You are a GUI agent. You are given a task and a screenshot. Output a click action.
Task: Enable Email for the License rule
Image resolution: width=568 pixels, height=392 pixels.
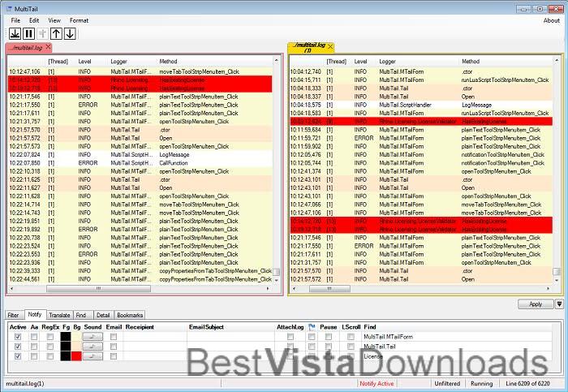(114, 356)
